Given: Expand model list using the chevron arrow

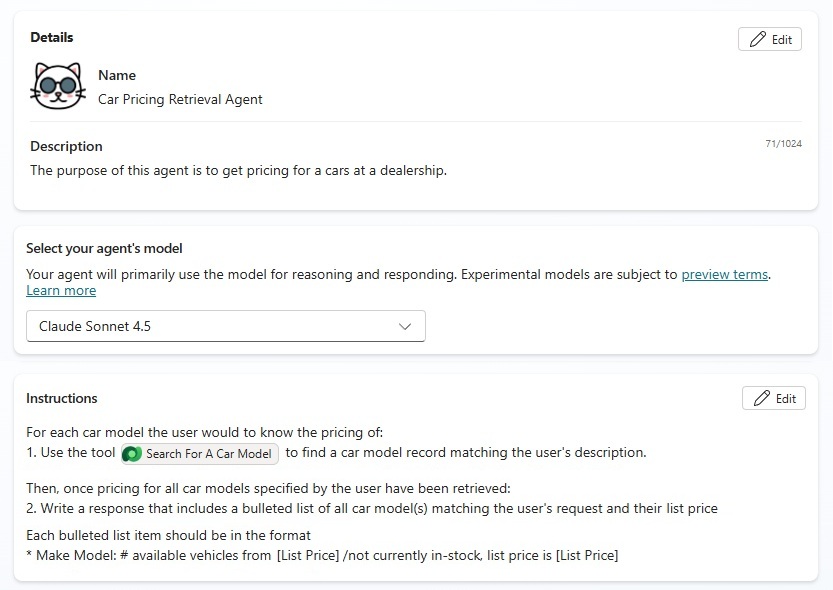Looking at the screenshot, I should 405,327.
